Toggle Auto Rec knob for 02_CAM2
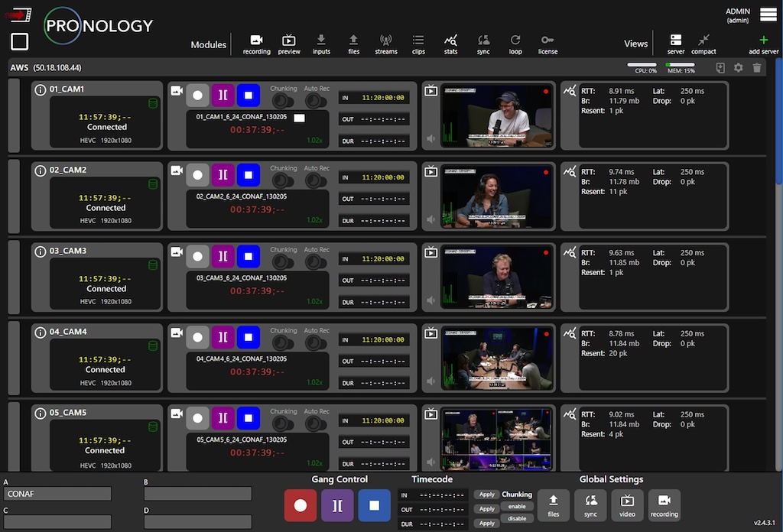This screenshot has height=532, width=783. pyautogui.click(x=316, y=180)
